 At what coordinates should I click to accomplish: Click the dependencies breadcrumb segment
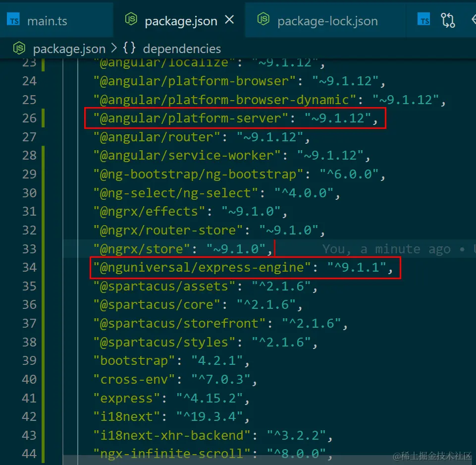tap(182, 49)
